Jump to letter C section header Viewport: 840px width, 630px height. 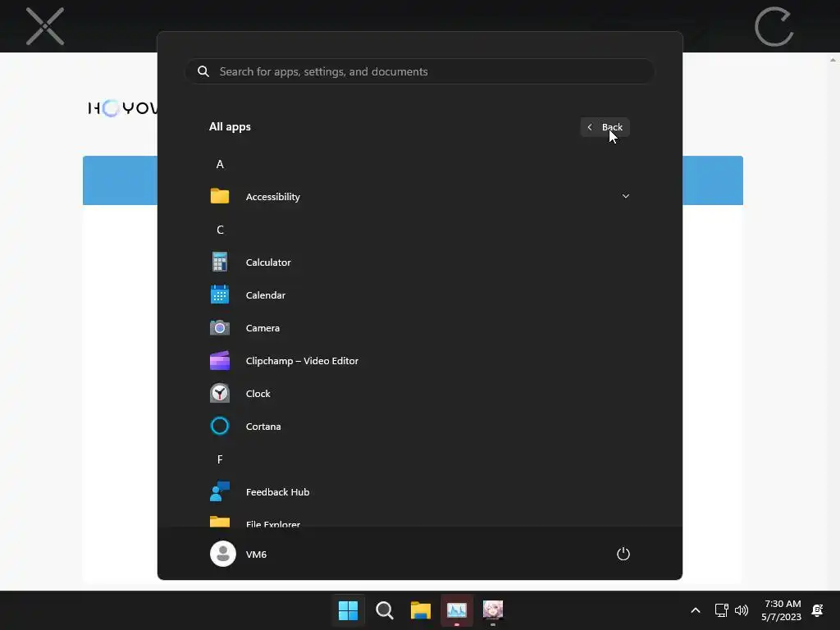coord(220,230)
